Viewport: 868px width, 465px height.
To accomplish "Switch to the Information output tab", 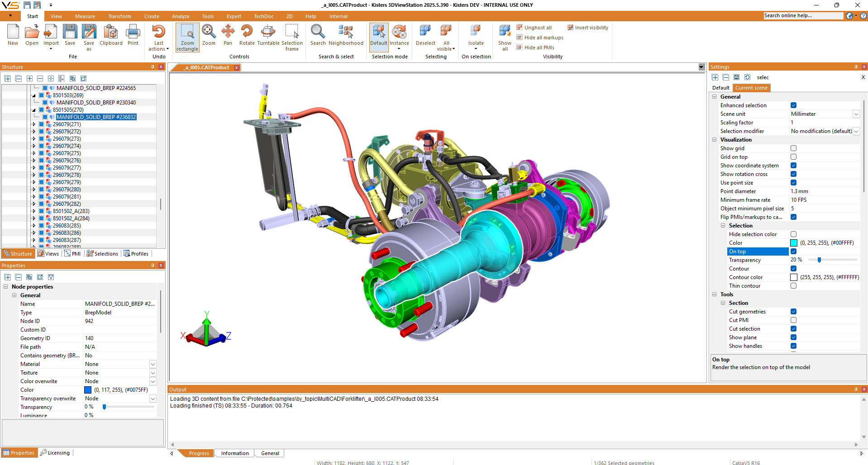I will point(234,453).
